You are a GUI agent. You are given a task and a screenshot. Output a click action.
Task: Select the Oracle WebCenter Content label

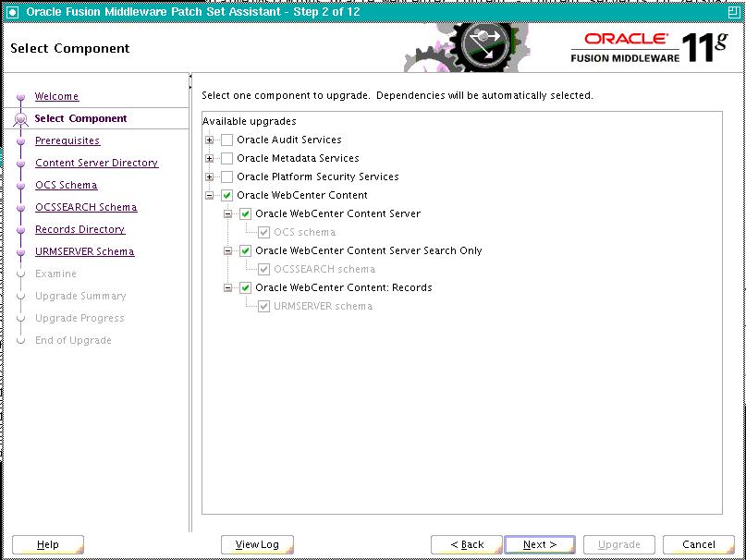[302, 196]
